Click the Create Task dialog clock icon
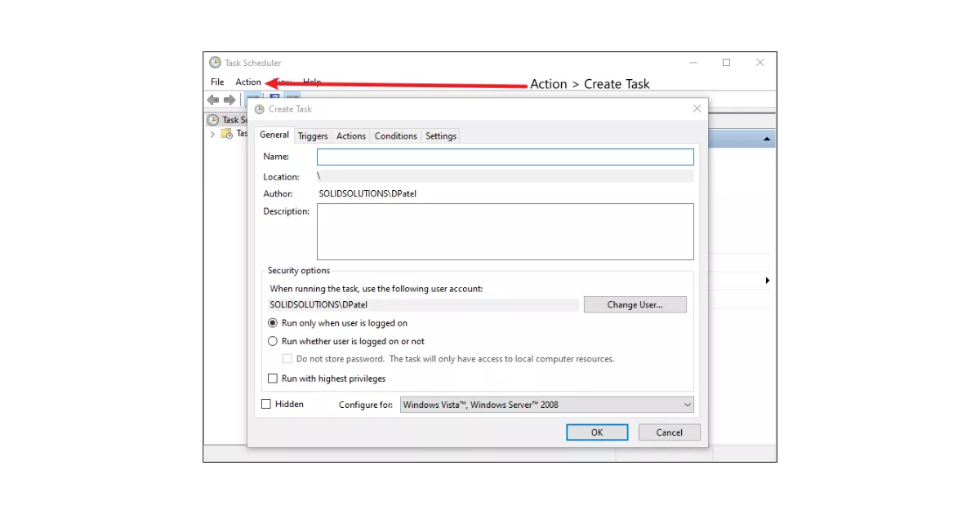The width and height of the screenshot is (980, 514). tap(261, 108)
